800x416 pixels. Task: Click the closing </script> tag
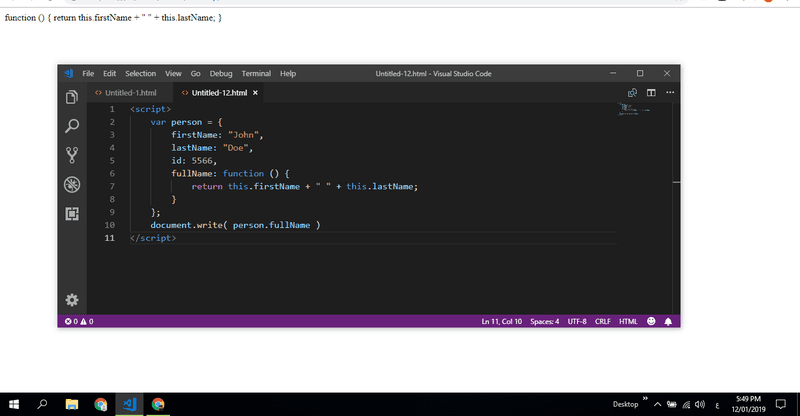tap(153, 238)
